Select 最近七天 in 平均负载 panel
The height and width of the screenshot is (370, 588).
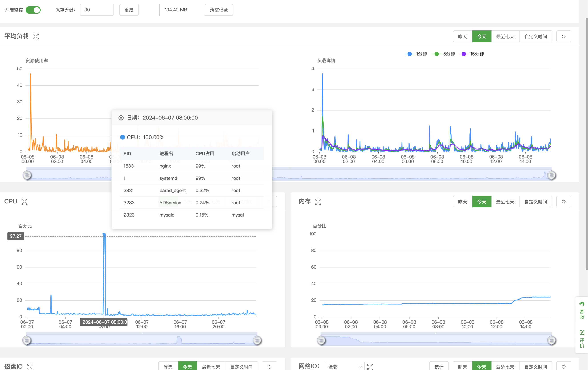(505, 36)
